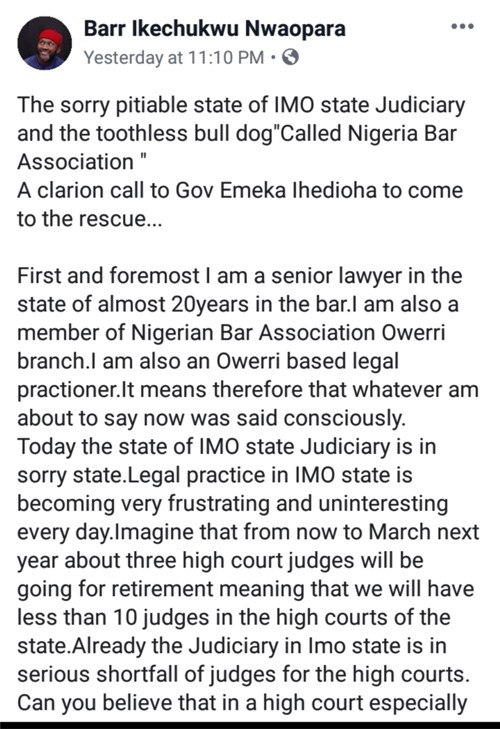
Task: Tap the red cap in the avatar photo
Action: tap(50, 36)
